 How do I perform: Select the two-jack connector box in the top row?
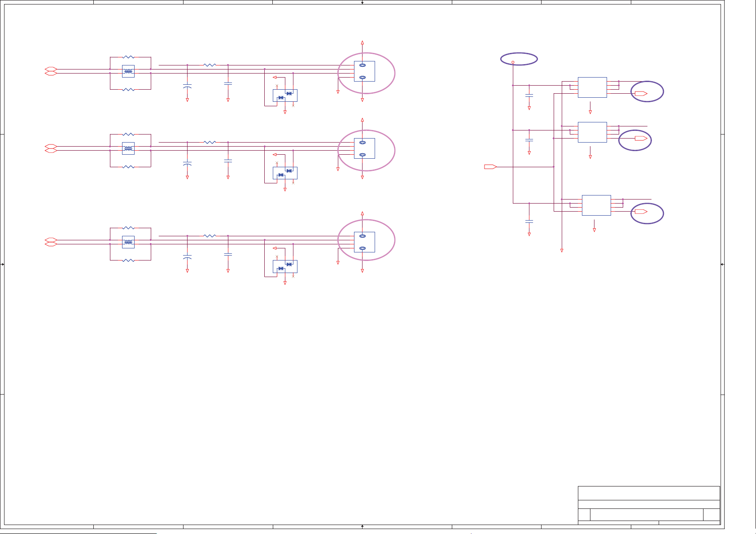tap(364, 71)
